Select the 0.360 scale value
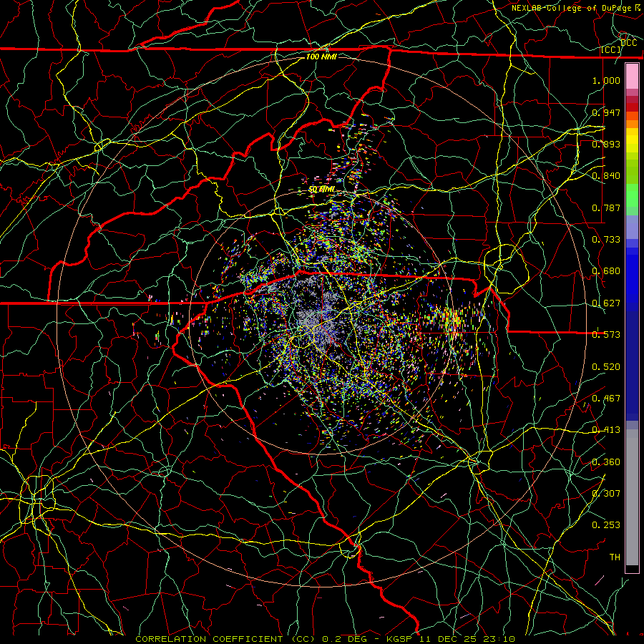644x644 pixels. point(606,462)
